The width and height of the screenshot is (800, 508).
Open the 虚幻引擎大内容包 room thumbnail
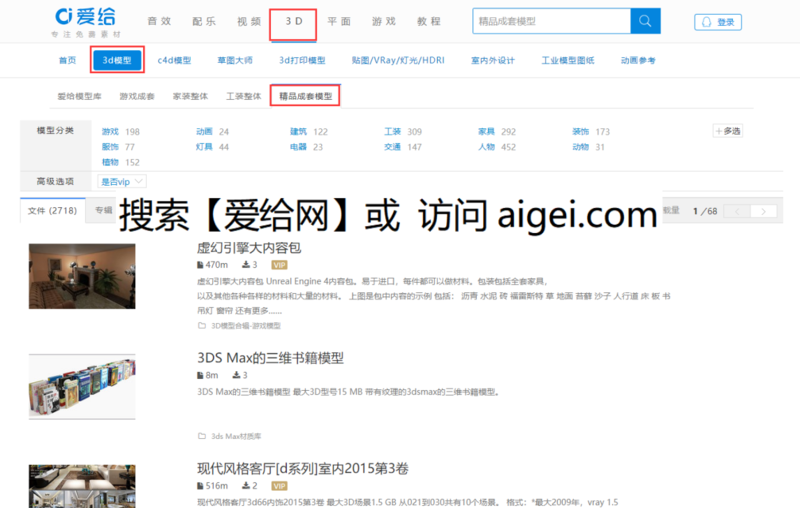click(82, 276)
